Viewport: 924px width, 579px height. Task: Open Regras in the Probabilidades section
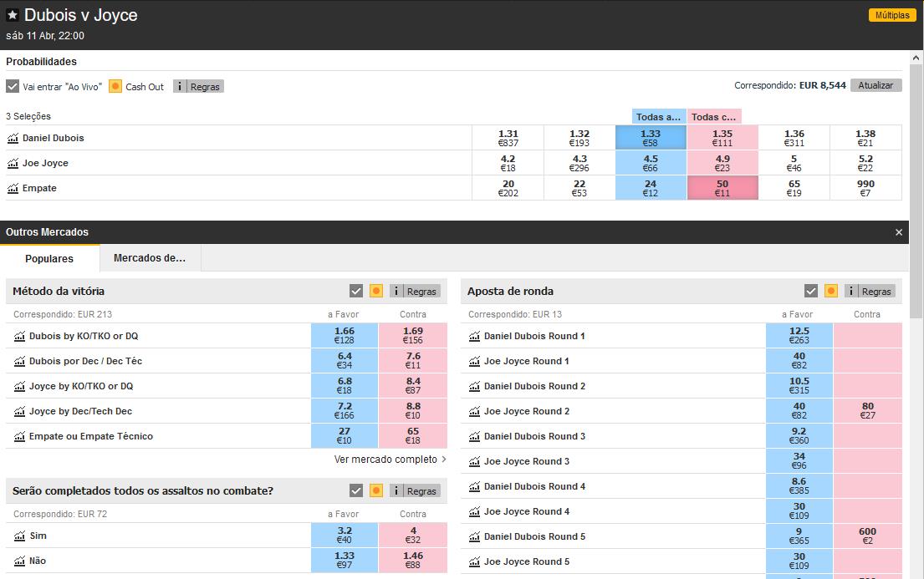[x=198, y=87]
